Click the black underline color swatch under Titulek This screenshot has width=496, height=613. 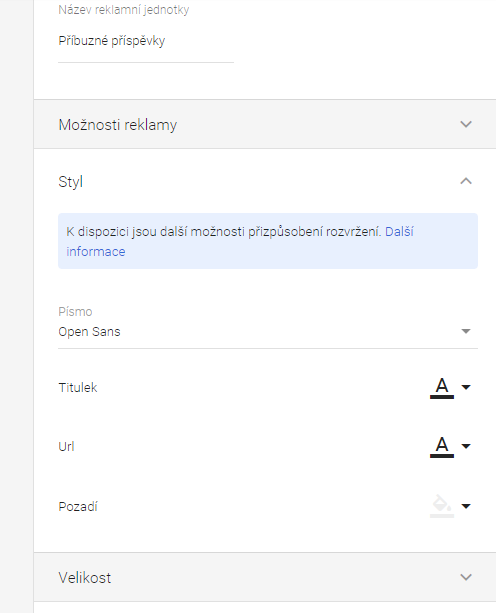442,397
